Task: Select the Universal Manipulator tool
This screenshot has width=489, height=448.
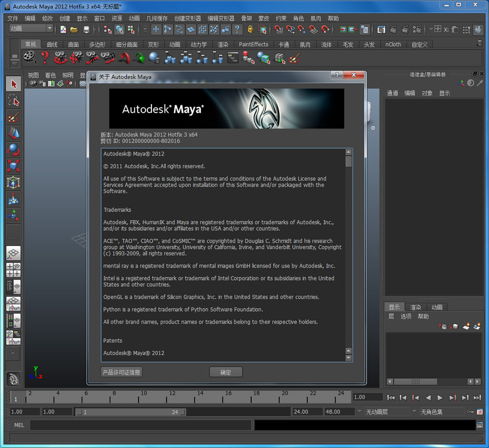Action: [x=13, y=183]
